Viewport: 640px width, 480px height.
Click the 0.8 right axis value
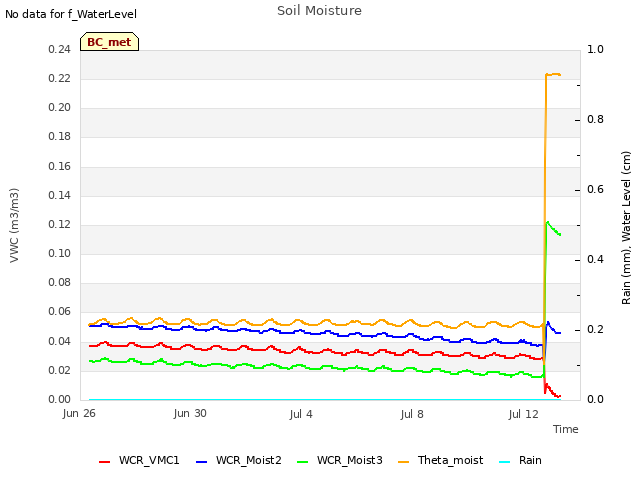[x=596, y=120]
